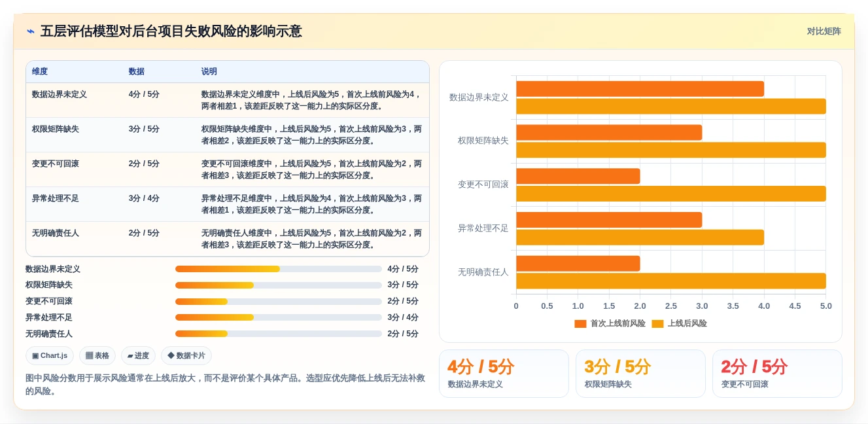Click chart axis label 异常处理不足
Viewport: 868px width, 424px height.
483,228
